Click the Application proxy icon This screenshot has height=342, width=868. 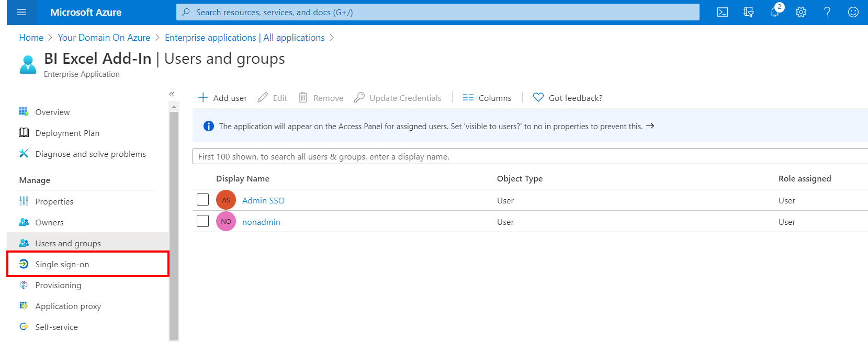pyautogui.click(x=24, y=305)
